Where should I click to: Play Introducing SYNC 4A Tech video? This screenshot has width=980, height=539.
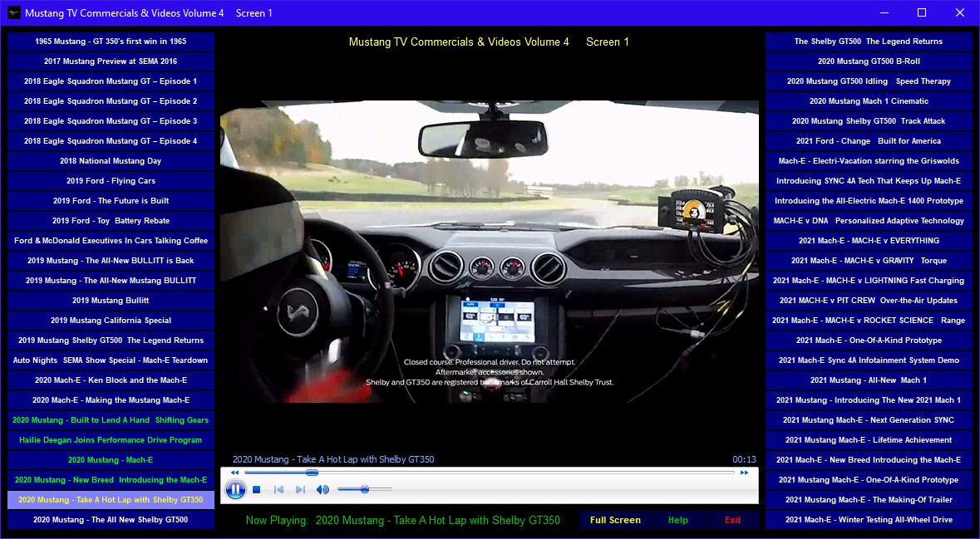click(869, 181)
